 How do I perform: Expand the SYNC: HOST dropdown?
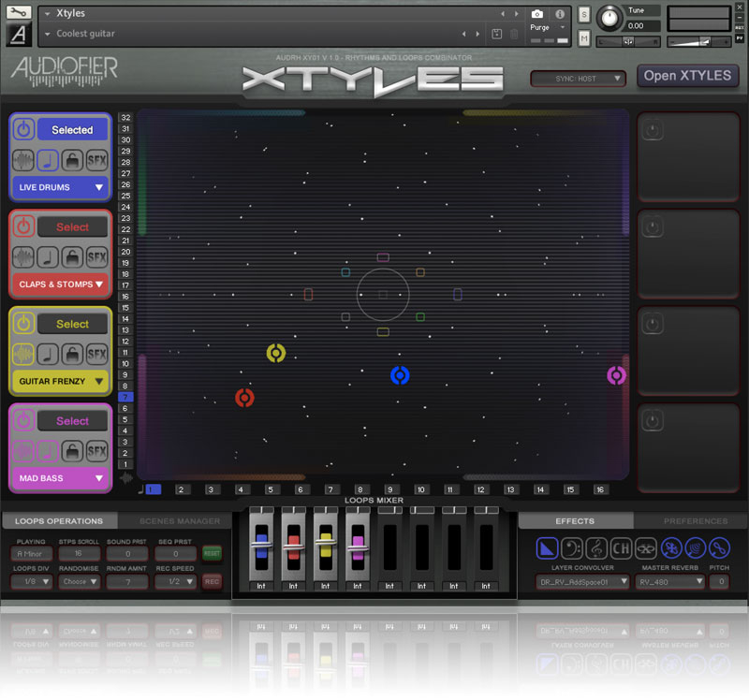point(578,79)
